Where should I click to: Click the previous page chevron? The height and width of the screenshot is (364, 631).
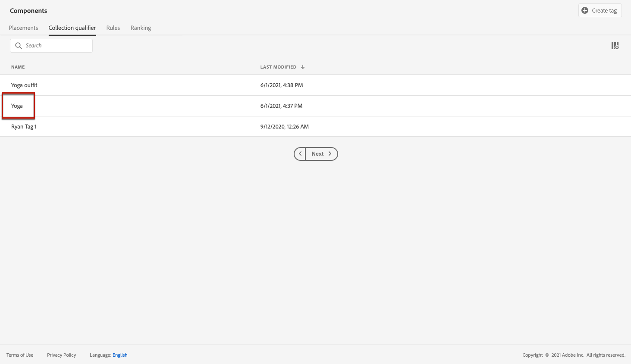click(x=300, y=154)
